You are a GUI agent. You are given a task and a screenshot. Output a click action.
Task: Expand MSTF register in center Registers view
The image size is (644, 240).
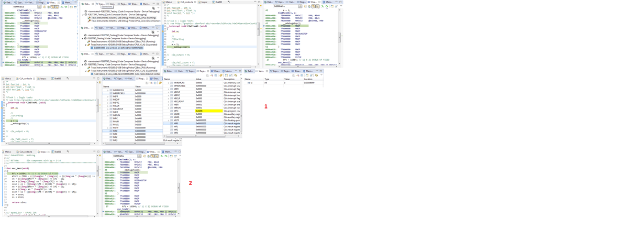point(169,120)
